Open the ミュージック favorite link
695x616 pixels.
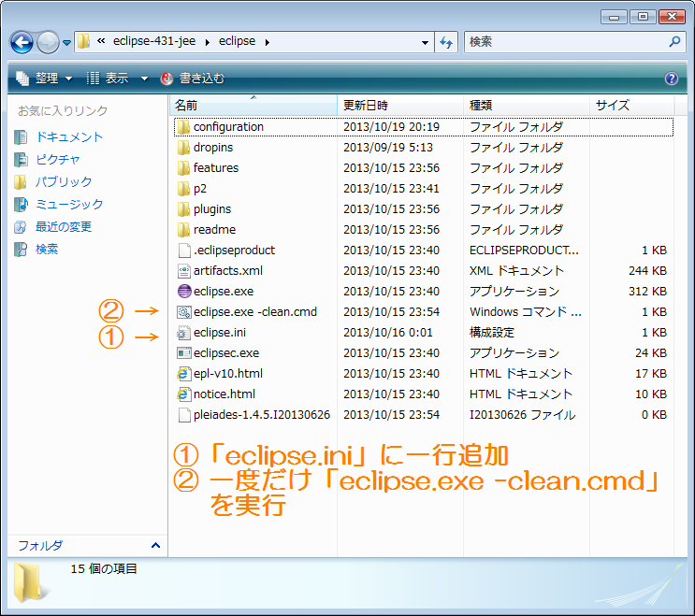click(x=69, y=204)
